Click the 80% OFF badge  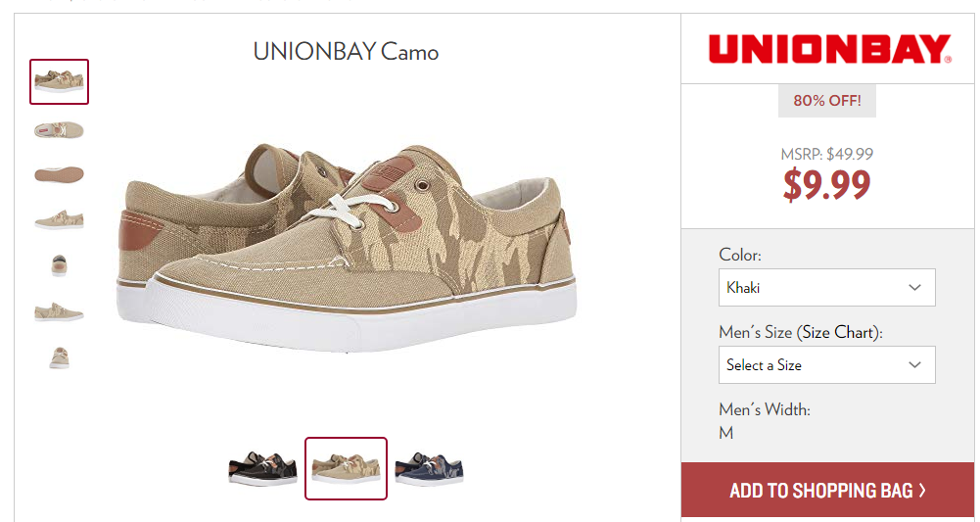click(827, 101)
